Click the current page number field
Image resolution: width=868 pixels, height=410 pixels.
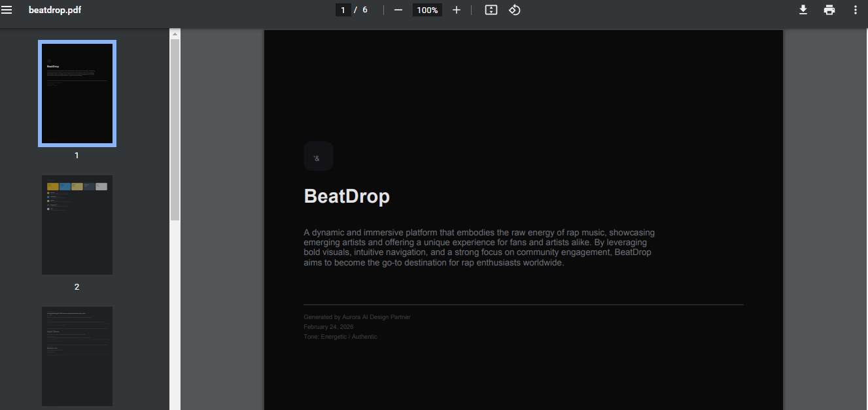pos(343,10)
